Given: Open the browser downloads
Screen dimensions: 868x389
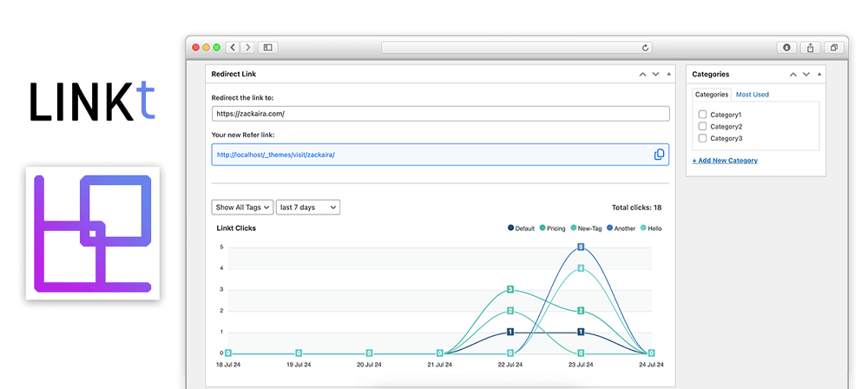Looking at the screenshot, I should pos(786,48).
